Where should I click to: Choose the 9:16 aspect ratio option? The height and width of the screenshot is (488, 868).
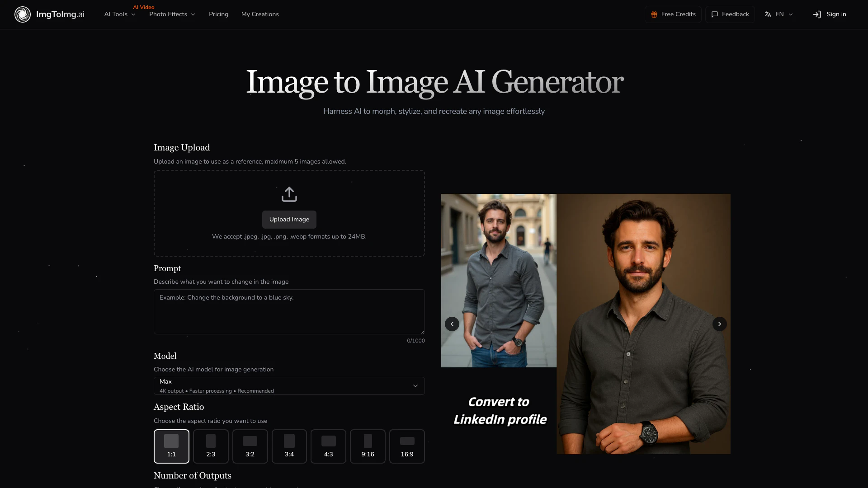pyautogui.click(x=368, y=446)
